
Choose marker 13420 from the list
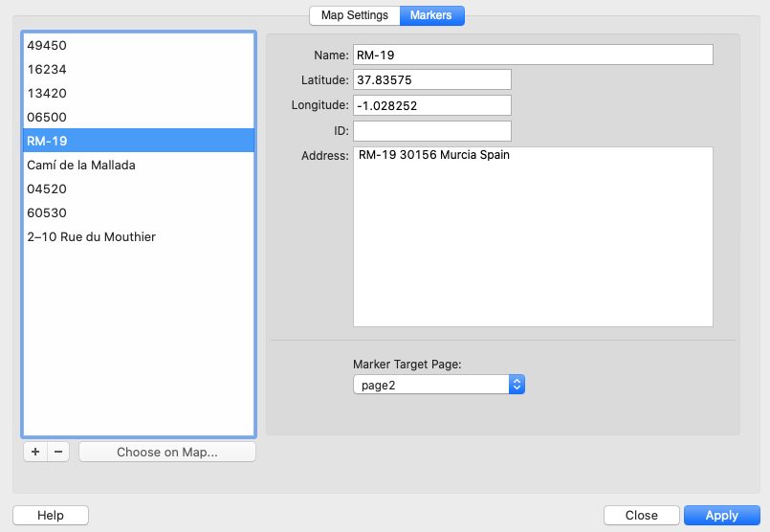[x=139, y=93]
